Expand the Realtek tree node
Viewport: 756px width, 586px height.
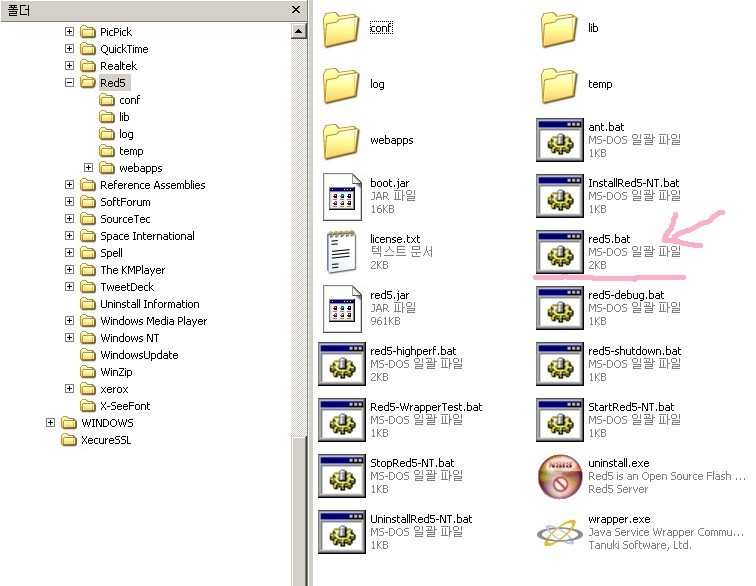(69, 66)
